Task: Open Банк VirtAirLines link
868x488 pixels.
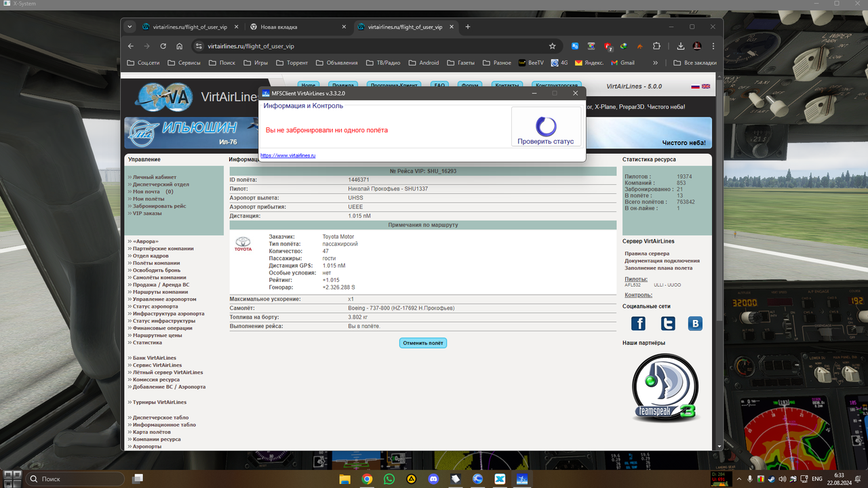Action: click(x=154, y=358)
